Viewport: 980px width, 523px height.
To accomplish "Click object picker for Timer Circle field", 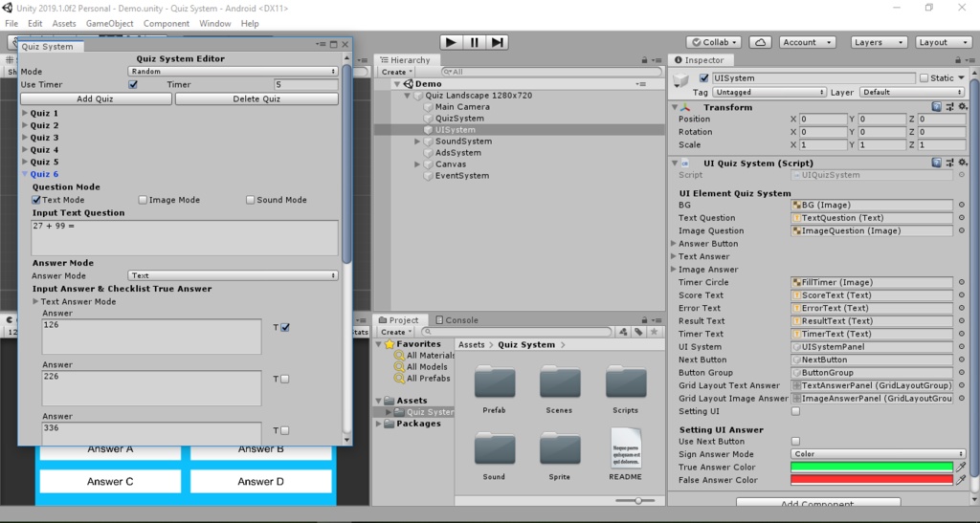I will tap(961, 282).
